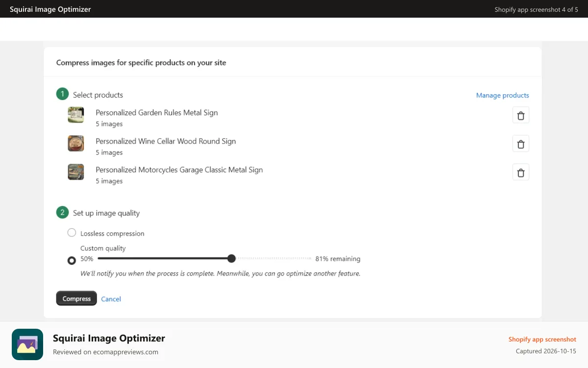This screenshot has height=368, width=588.
Task: Click Personalized Motorcycles Garage Classic Metal Sign title
Action: 179,170
